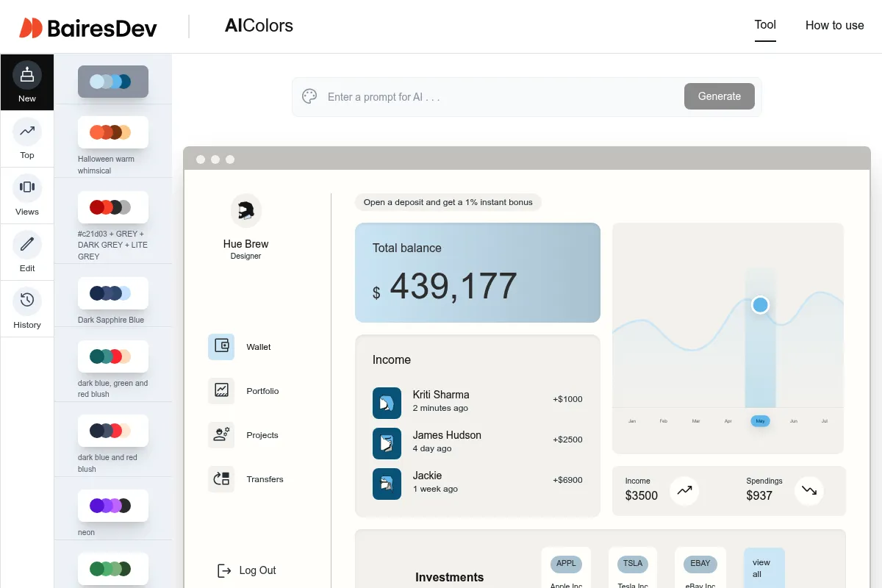Select the Dark Sapphire Blue palette
The height and width of the screenshot is (588, 882).
(x=113, y=293)
